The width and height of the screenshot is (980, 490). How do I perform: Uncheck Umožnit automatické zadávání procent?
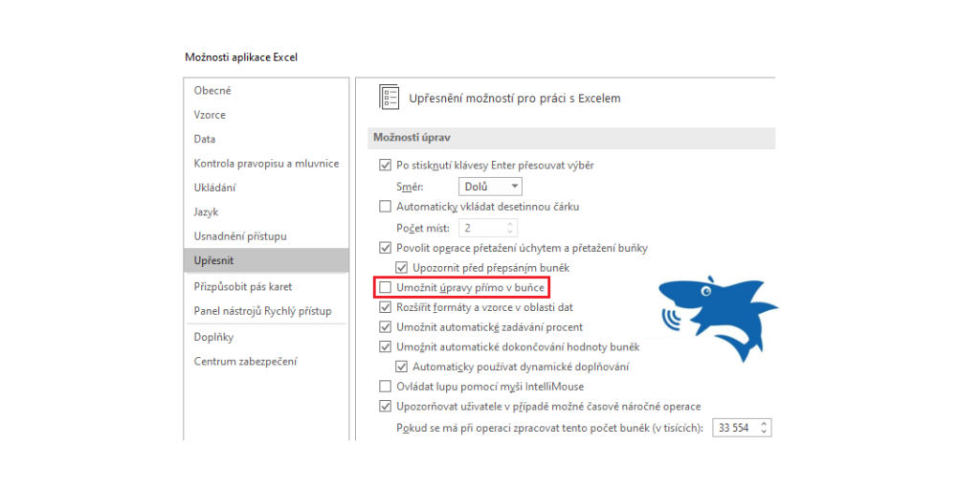[x=385, y=327]
